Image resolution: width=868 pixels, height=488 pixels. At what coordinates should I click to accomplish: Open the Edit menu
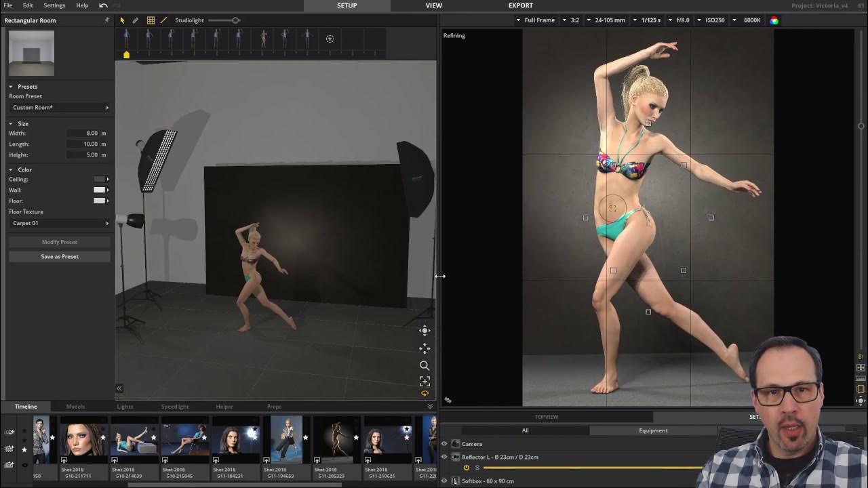(x=28, y=5)
